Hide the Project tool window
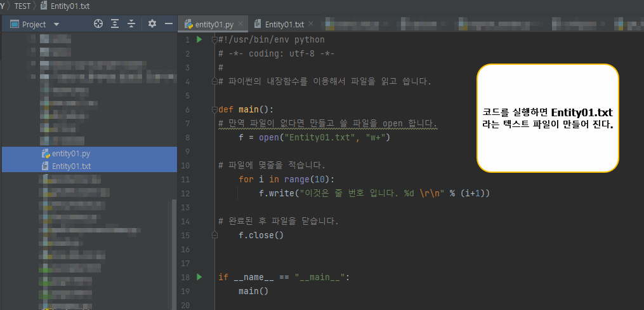Viewport: 644px width, 310px height. pos(168,24)
